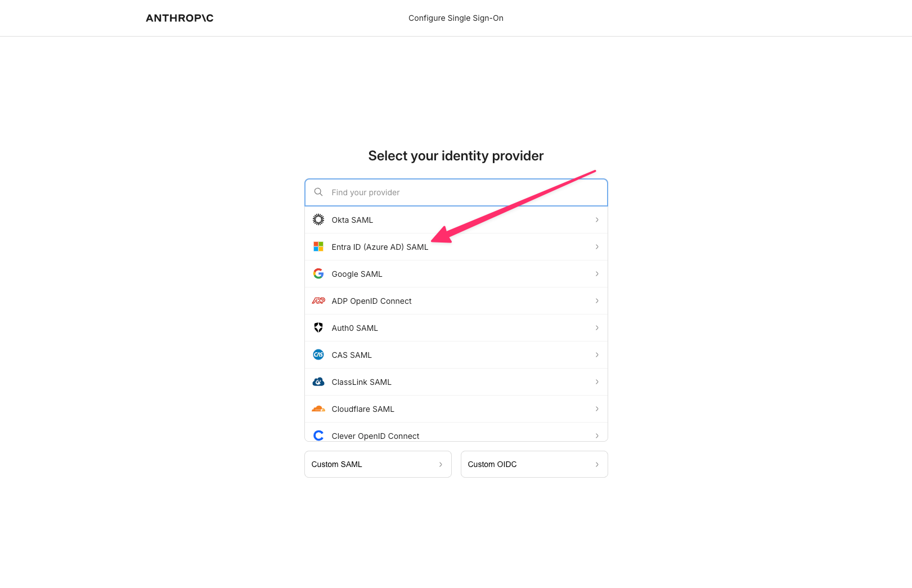Click the search magnifier icon
This screenshot has width=912, height=588.
tap(318, 192)
